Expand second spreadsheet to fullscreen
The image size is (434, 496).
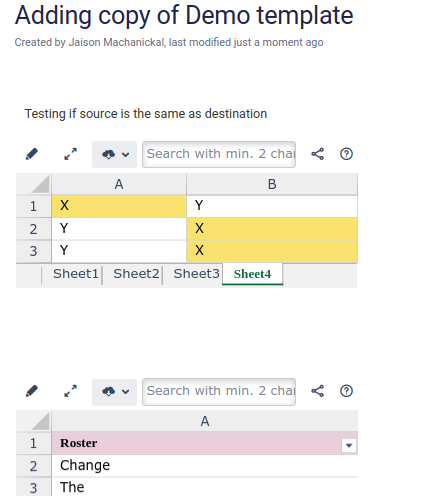pyautogui.click(x=70, y=391)
